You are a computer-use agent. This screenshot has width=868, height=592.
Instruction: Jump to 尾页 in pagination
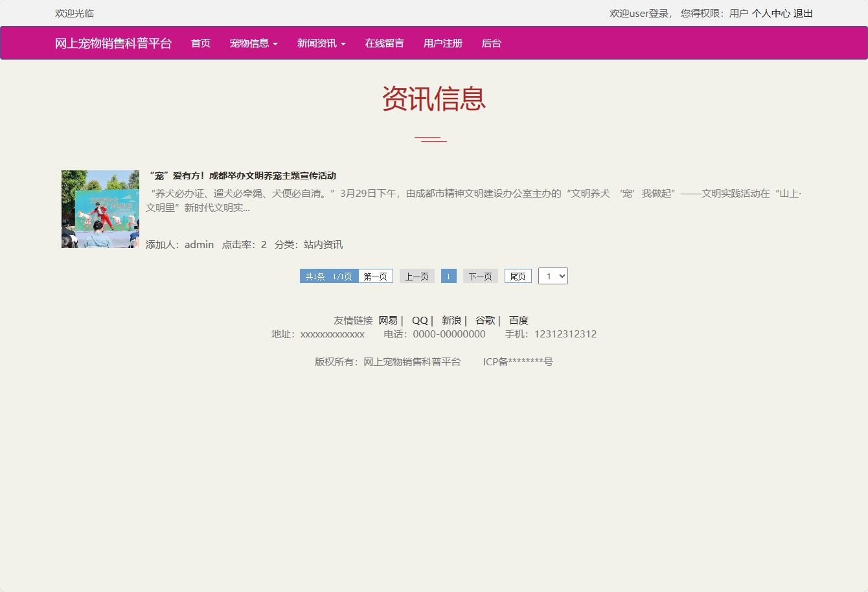518,275
